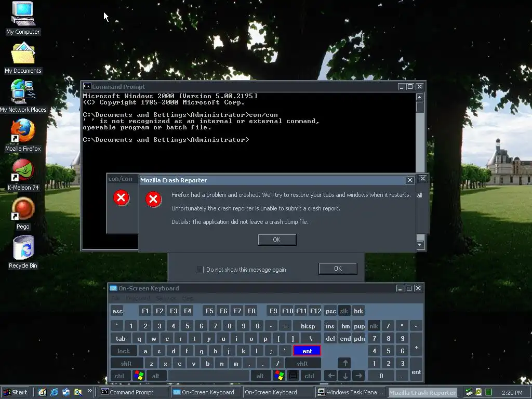Toggle the caps lock key on the keyboard

[x=124, y=351]
